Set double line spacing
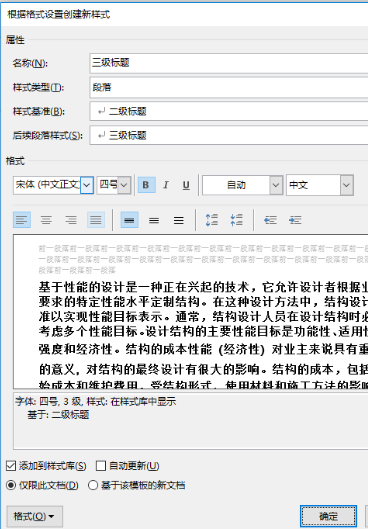368x529 pixels. [x=179, y=220]
